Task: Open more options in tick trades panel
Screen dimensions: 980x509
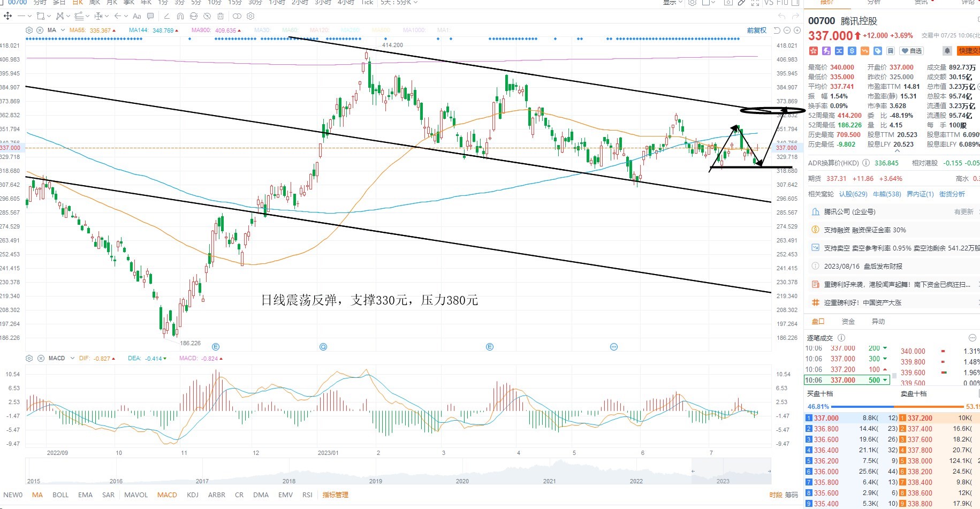Action: [x=973, y=338]
